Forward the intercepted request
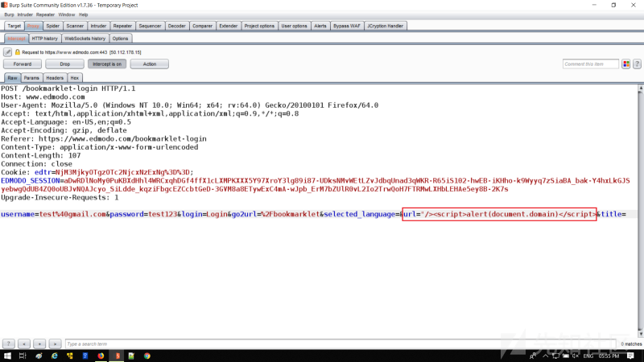Viewport: 644px width, 362px height. click(x=23, y=64)
